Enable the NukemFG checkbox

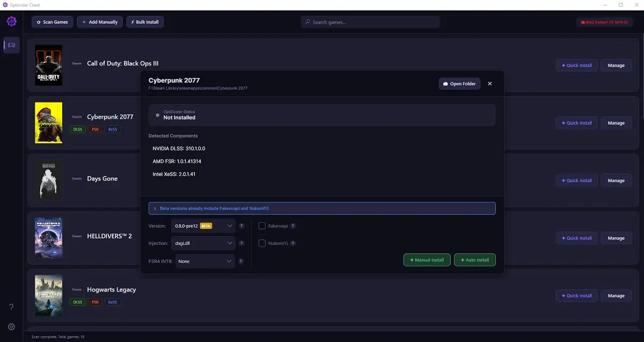(x=262, y=243)
